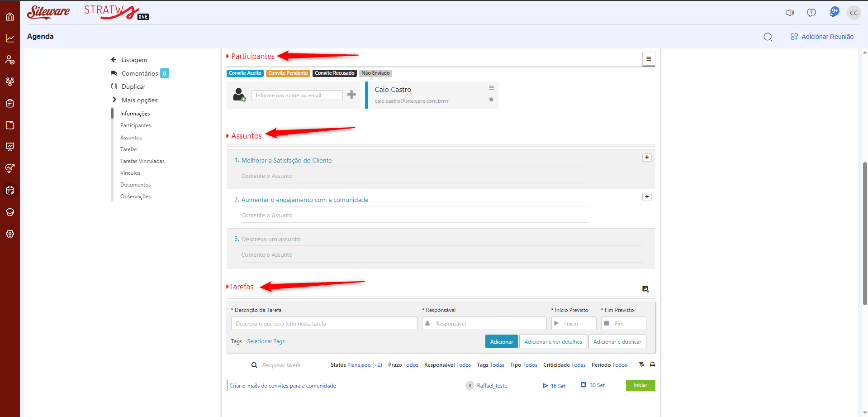Screen dimensions: 868x417
Task: Click the green Iniciar button
Action: [x=640, y=385]
